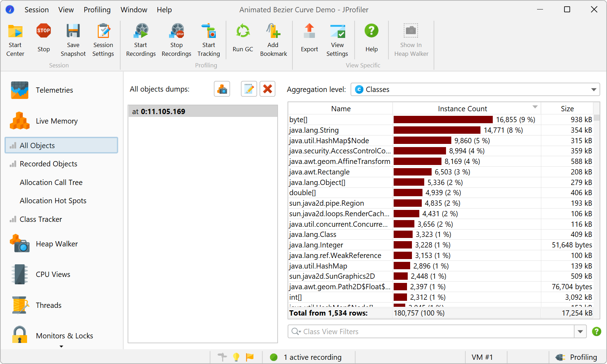
Task: Open the Window menu
Action: 134,10
